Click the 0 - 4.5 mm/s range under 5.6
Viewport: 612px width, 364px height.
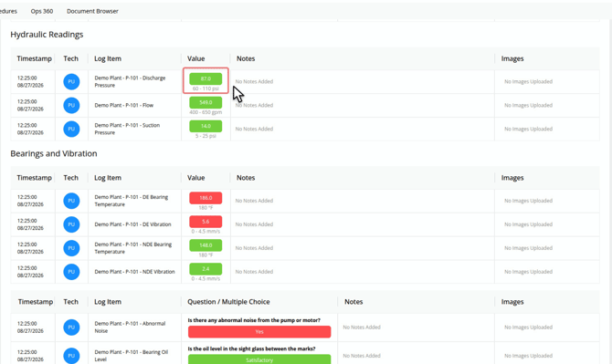coord(206,232)
